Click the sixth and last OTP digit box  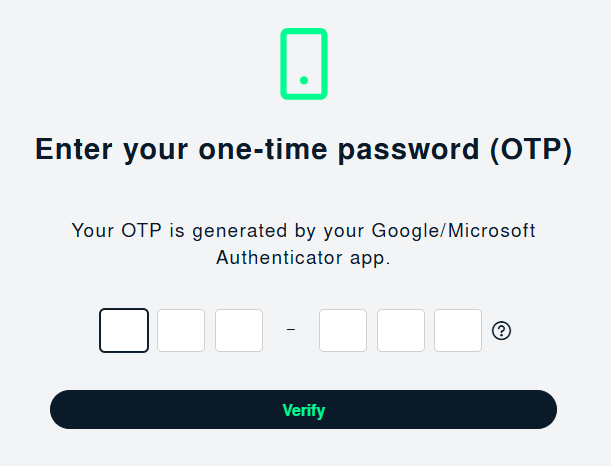click(458, 331)
